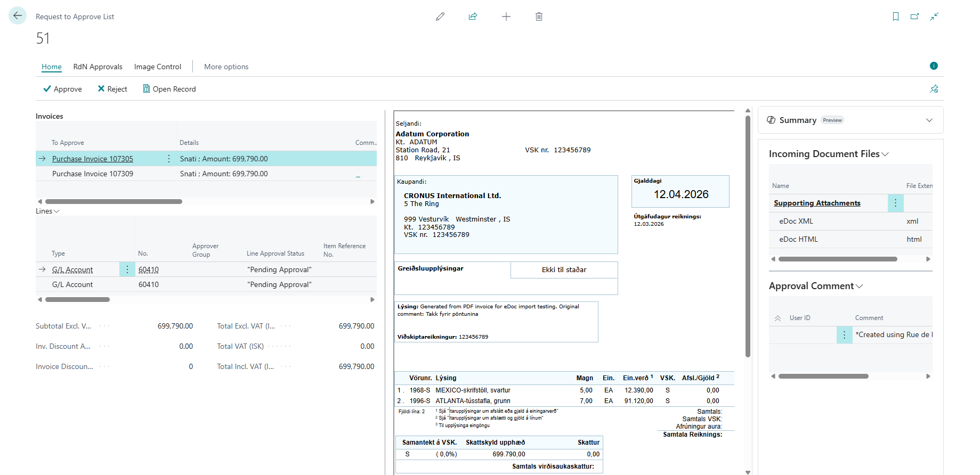
Task: Collapse the Incoming Document Files section
Action: click(x=885, y=154)
